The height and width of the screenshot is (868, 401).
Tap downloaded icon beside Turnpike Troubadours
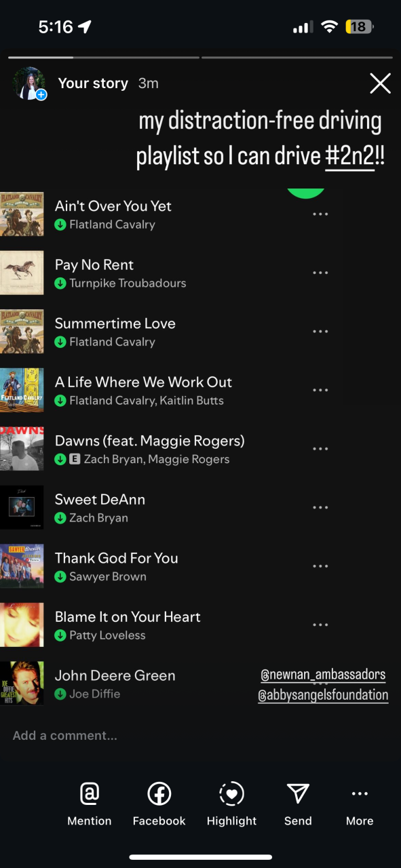click(x=60, y=283)
